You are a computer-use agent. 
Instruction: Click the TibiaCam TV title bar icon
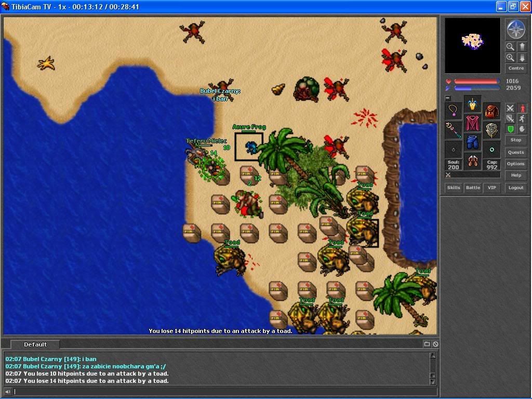(5, 6)
